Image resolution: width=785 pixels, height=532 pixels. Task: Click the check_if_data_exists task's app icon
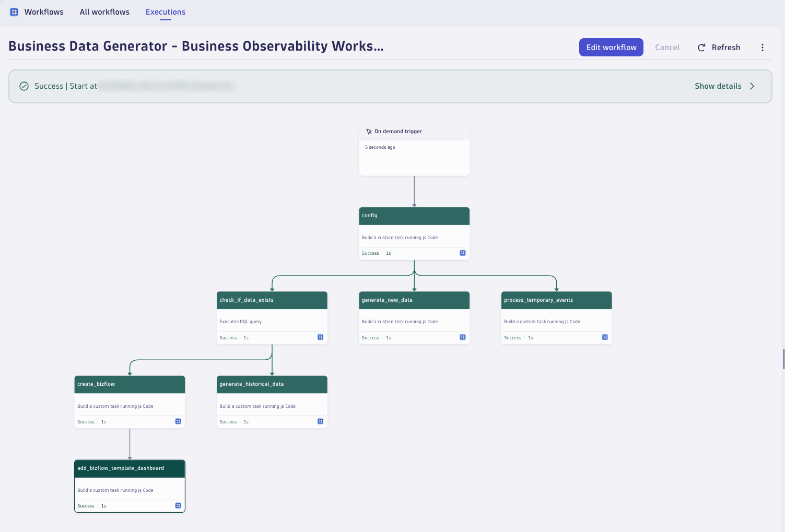point(321,337)
